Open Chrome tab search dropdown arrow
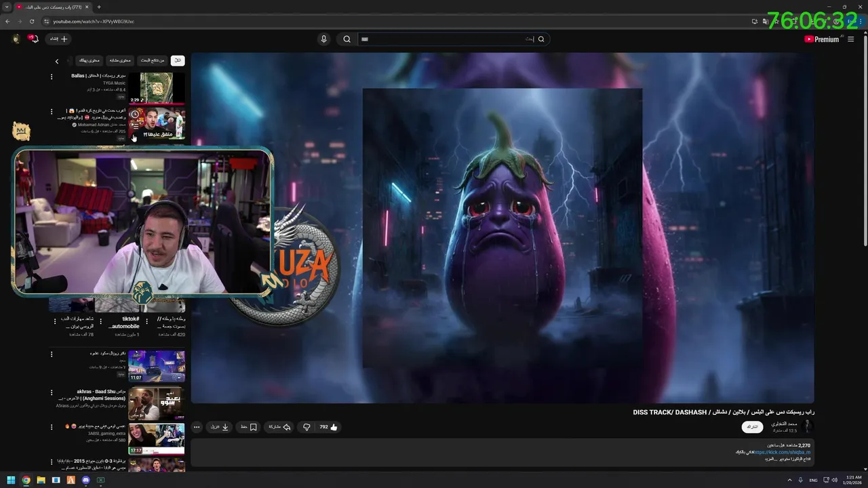This screenshot has height=488, width=868. pos(6,7)
